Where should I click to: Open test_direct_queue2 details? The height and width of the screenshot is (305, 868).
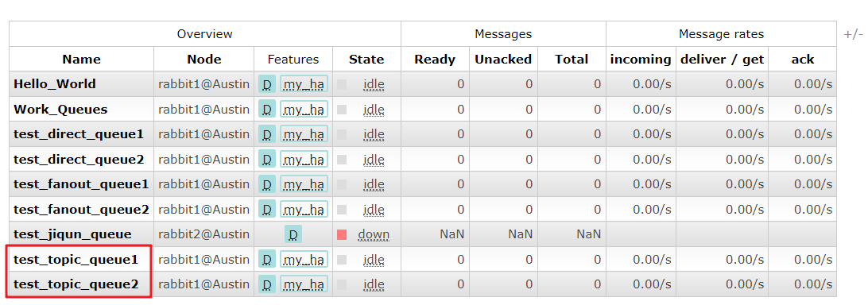tap(79, 160)
